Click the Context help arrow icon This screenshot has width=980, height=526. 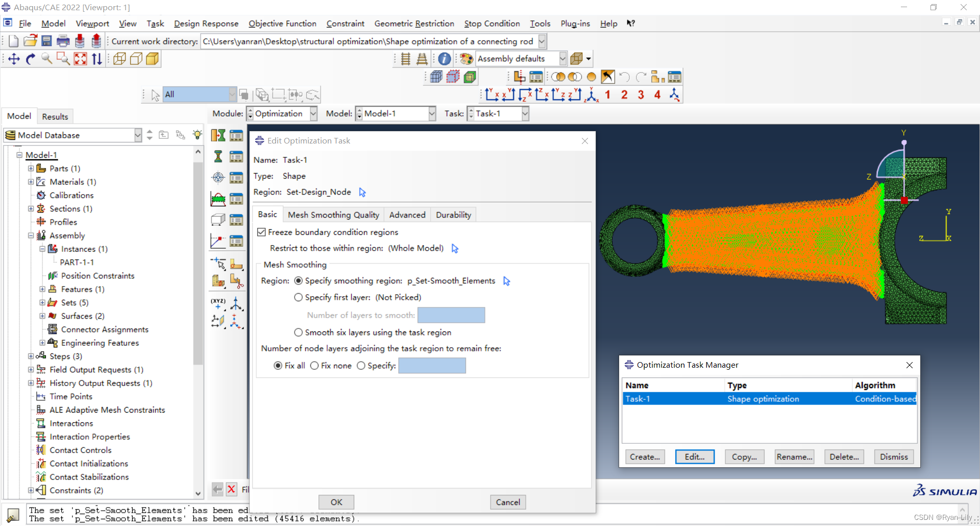tap(631, 23)
